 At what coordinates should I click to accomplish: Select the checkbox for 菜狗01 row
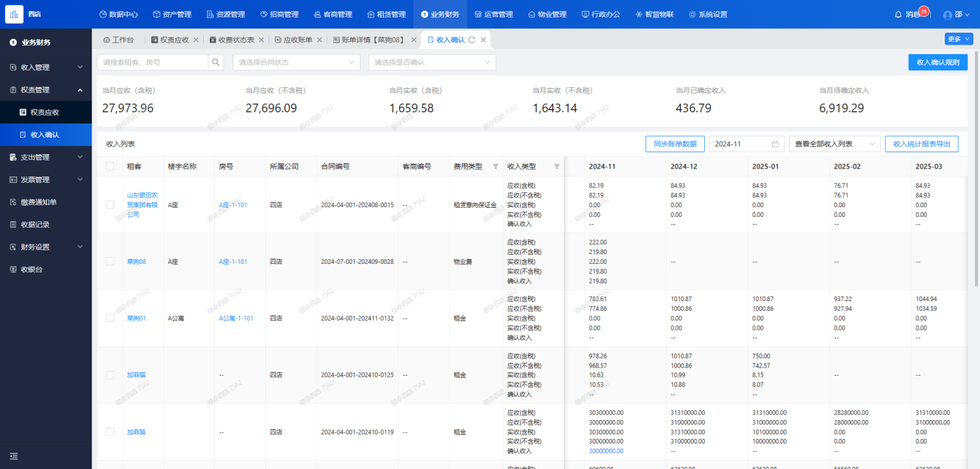tap(110, 318)
